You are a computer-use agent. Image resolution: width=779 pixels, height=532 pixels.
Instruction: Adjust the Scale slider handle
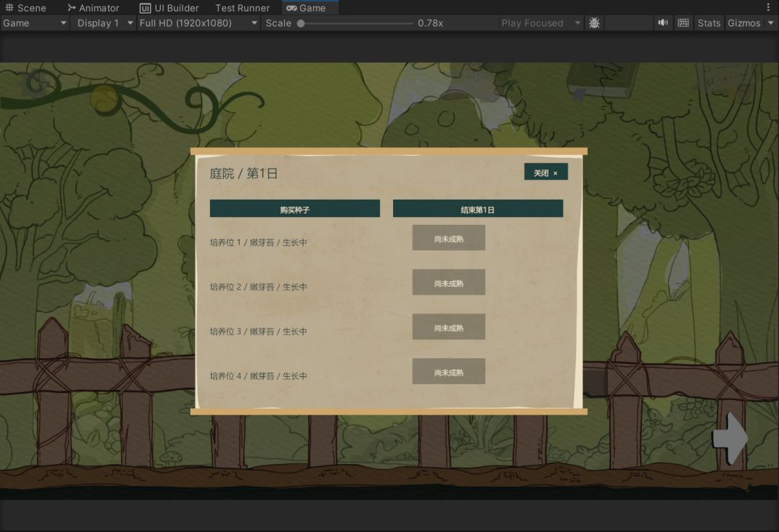pos(301,23)
